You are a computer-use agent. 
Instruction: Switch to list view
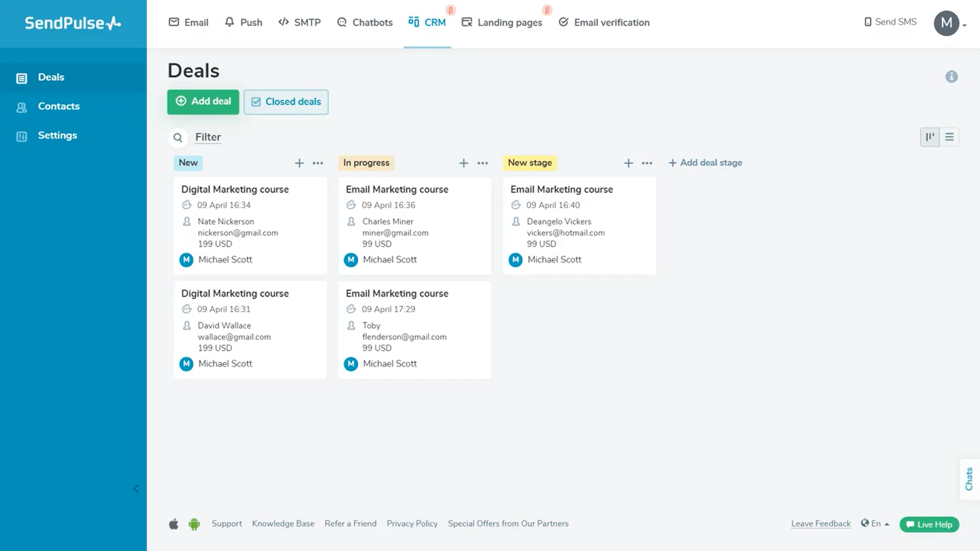949,137
